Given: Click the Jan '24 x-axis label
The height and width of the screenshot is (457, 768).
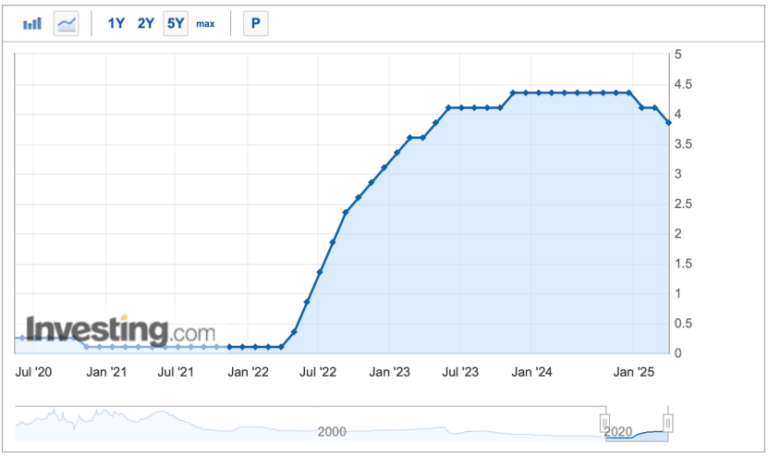Looking at the screenshot, I should 531,372.
